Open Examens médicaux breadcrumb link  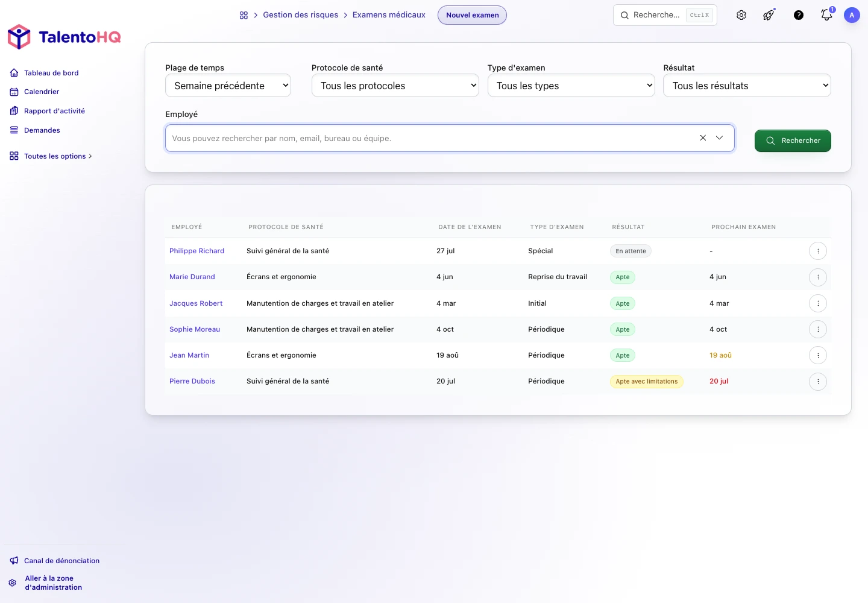[389, 15]
